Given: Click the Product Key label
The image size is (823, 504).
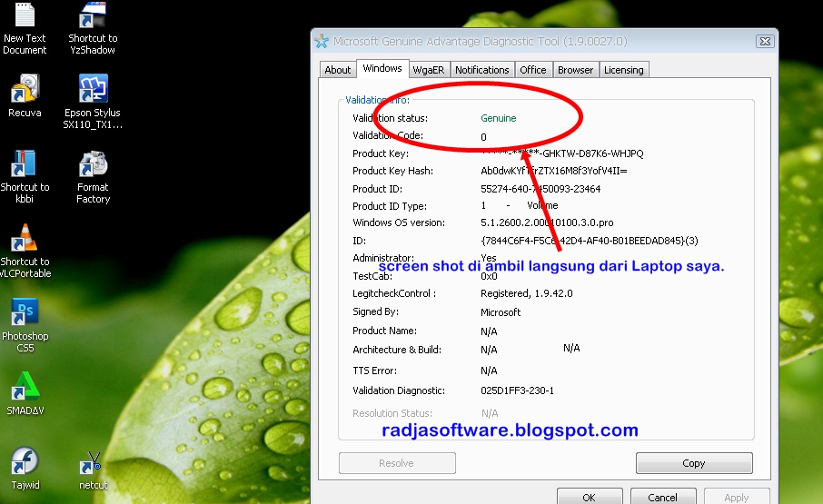Looking at the screenshot, I should coord(381,153).
